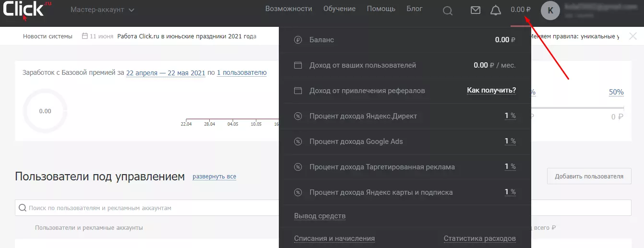Open the search magnifier in header
This screenshot has height=248, width=644.
(x=447, y=11)
